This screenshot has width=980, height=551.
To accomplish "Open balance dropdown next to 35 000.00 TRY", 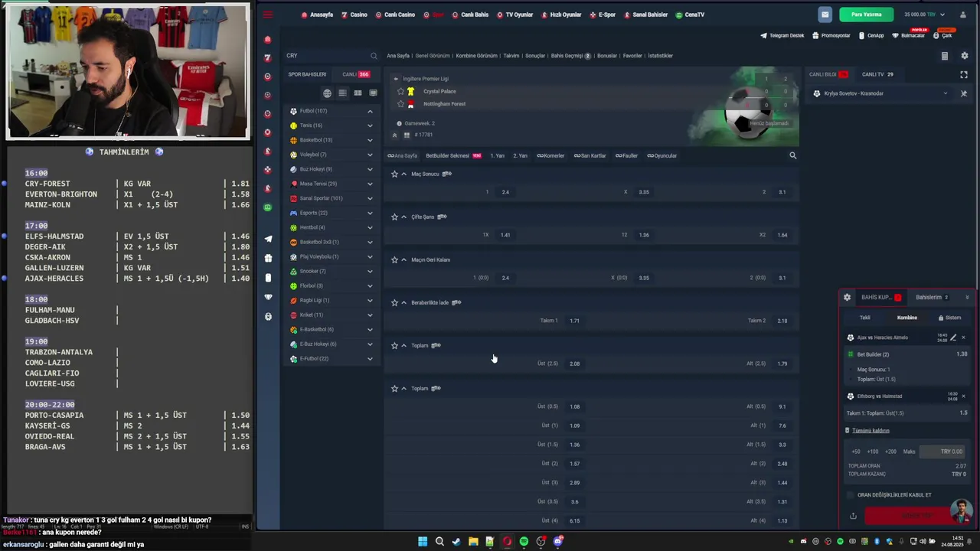I will [942, 15].
